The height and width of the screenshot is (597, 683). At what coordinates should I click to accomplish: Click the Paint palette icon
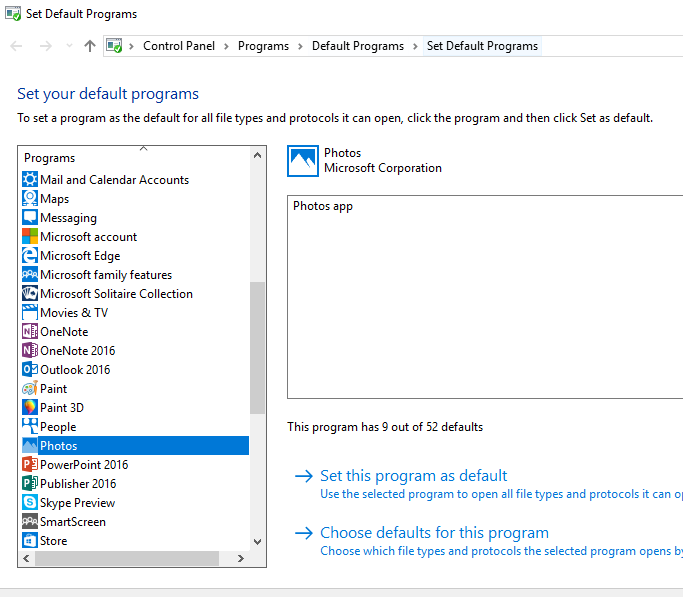click(30, 388)
